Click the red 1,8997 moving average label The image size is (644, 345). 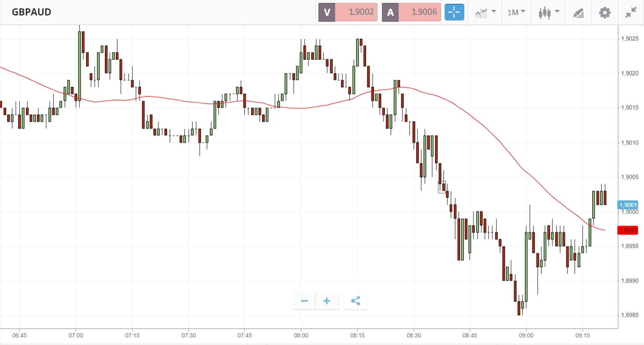[628, 231]
